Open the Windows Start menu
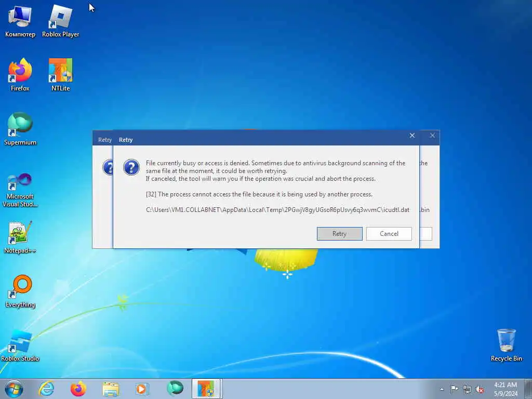Image resolution: width=532 pixels, height=399 pixels. 14,389
